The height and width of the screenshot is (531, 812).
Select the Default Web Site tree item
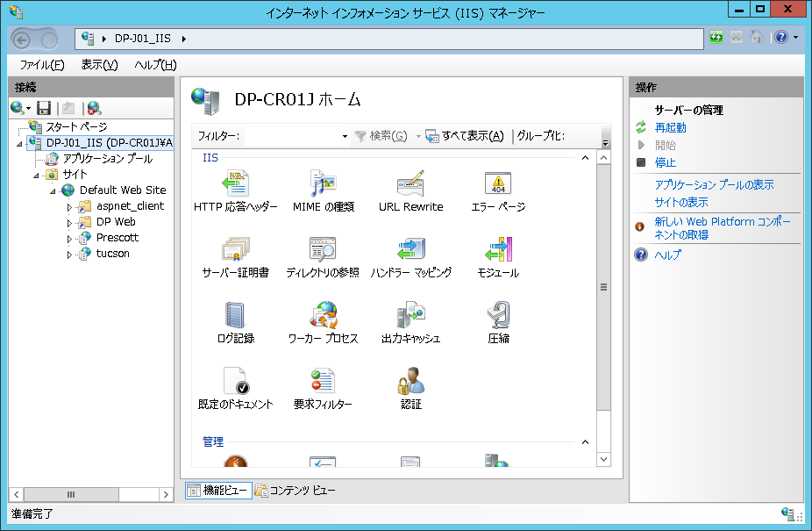pyautogui.click(x=123, y=190)
